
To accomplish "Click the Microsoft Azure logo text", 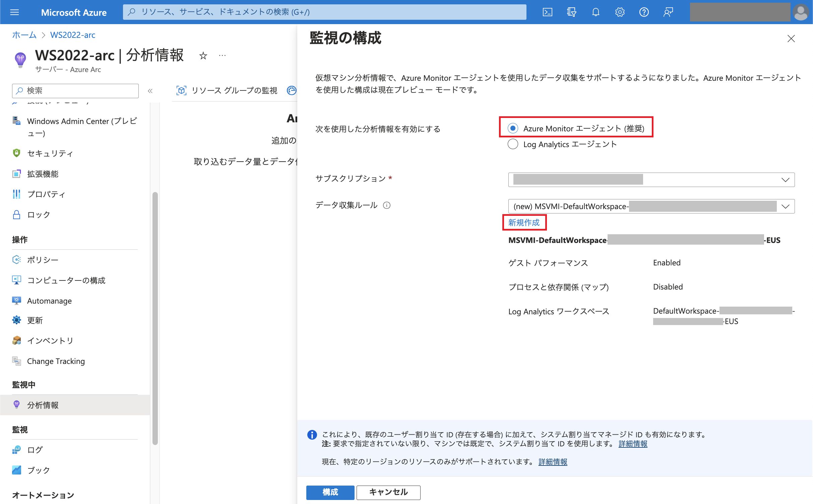I will pos(74,13).
